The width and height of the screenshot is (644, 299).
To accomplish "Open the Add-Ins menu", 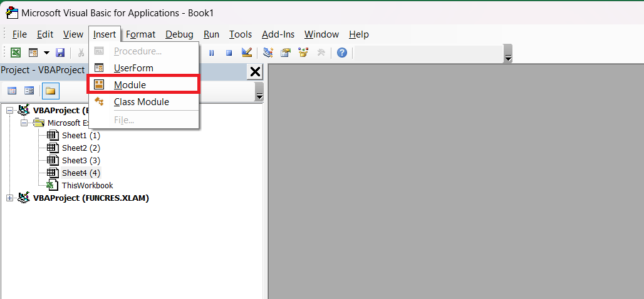I will (x=278, y=34).
